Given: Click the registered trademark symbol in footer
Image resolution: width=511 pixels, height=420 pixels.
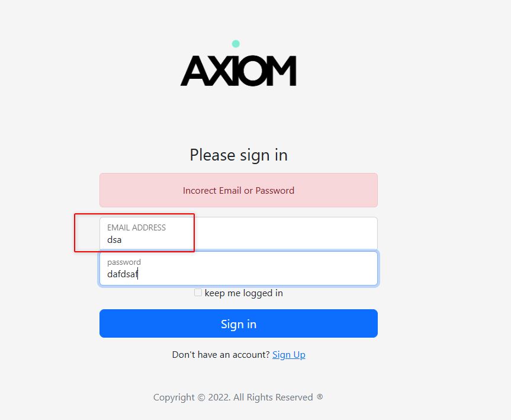Looking at the screenshot, I should point(320,397).
